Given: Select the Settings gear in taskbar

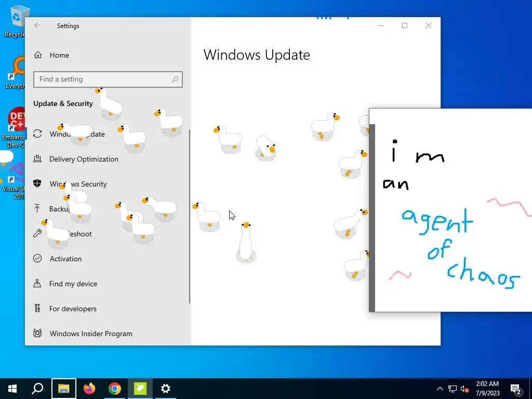Looking at the screenshot, I should point(166,389).
